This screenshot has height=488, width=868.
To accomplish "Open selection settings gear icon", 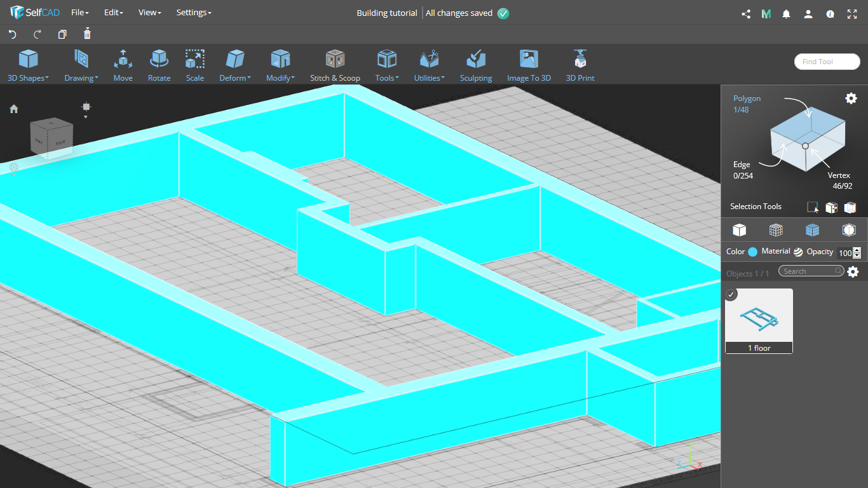I will [851, 98].
